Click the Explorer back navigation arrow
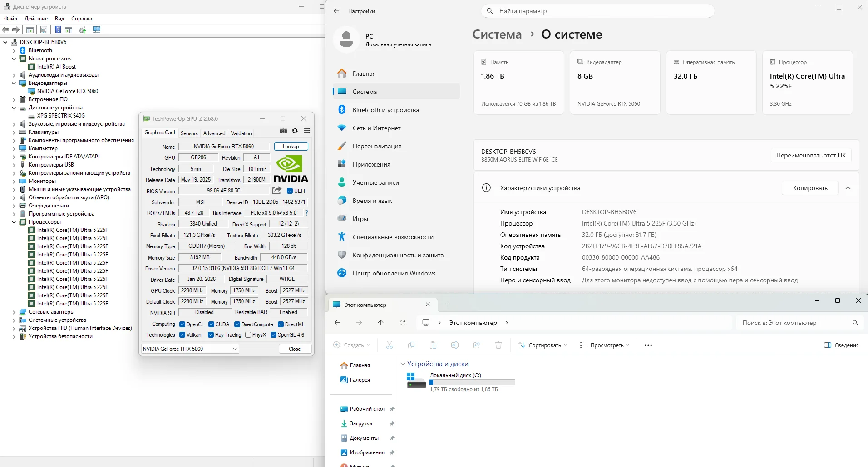This screenshot has width=868, height=467. click(x=337, y=323)
